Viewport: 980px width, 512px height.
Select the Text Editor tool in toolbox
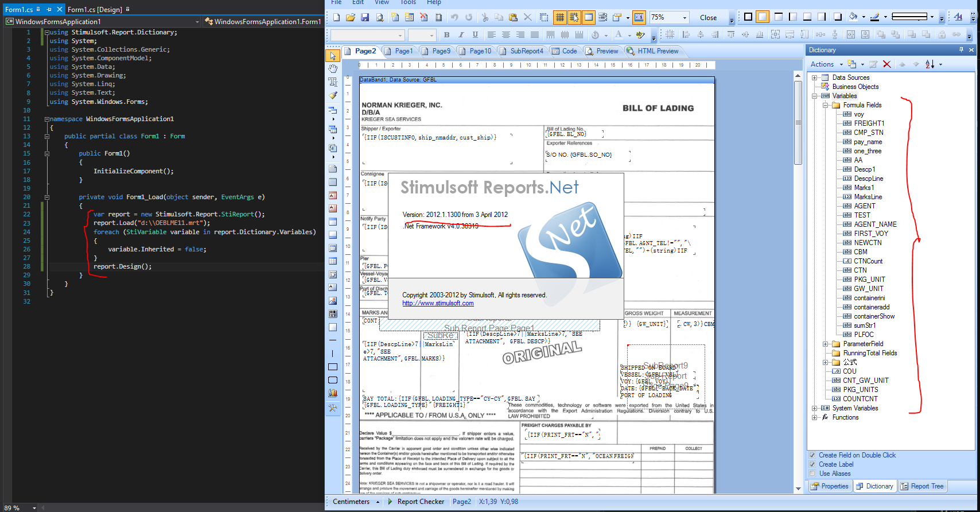click(333, 82)
